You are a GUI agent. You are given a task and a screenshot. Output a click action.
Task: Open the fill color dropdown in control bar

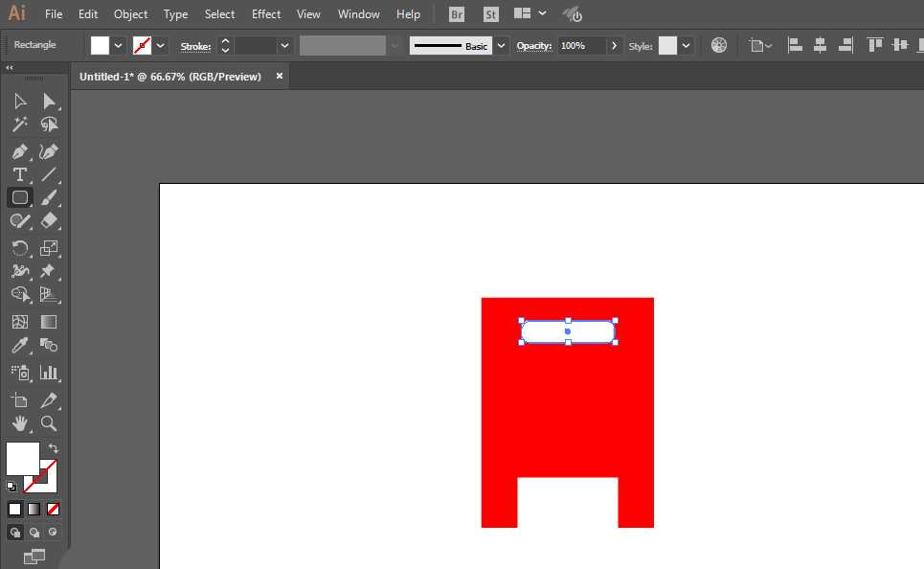tap(119, 45)
